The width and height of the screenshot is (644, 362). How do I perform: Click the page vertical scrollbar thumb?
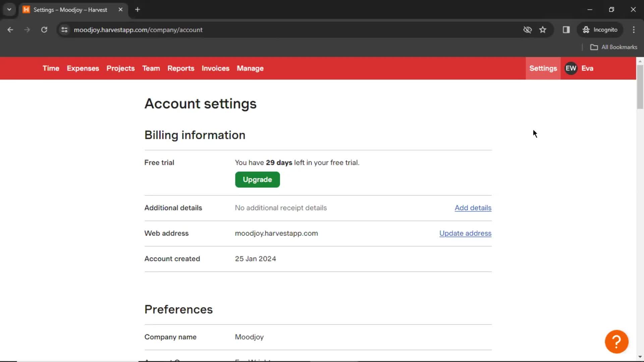[x=640, y=87]
